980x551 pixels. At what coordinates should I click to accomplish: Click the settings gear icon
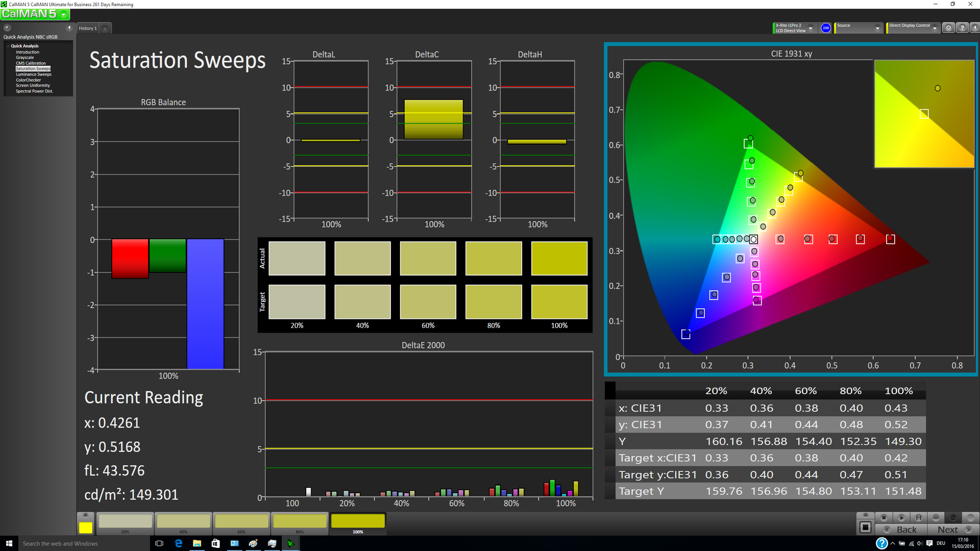coord(948,28)
